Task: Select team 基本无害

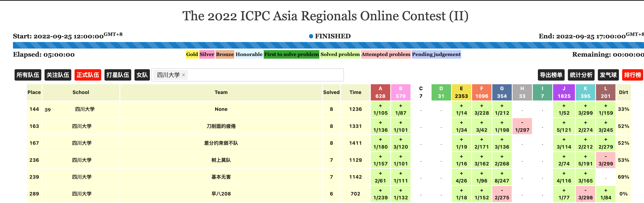Action: 221,177
